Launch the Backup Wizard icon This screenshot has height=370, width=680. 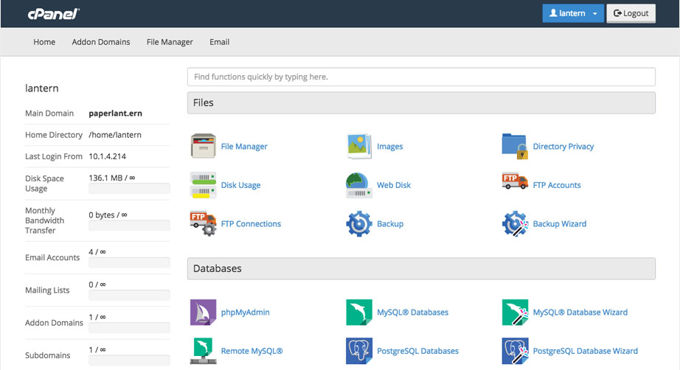[x=515, y=223]
